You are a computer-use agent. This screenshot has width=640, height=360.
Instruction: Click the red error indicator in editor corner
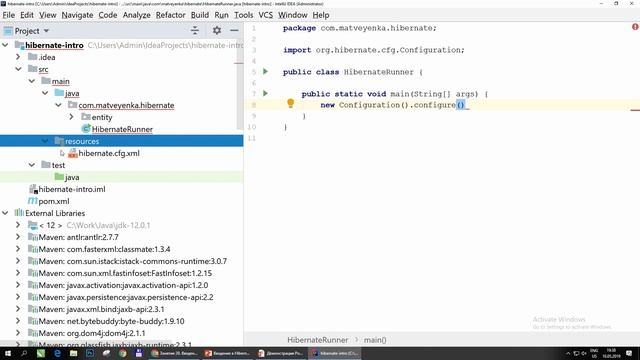coord(635,27)
